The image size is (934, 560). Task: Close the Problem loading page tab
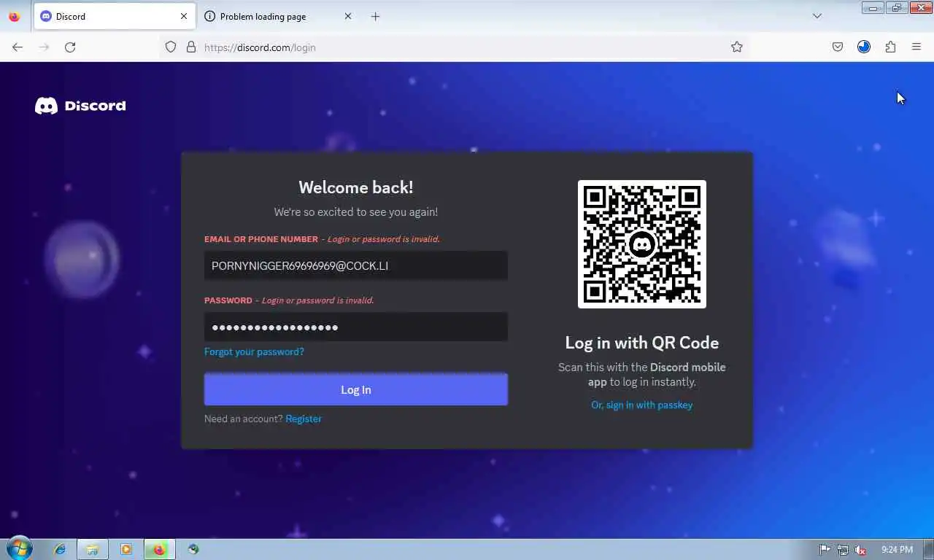(348, 16)
